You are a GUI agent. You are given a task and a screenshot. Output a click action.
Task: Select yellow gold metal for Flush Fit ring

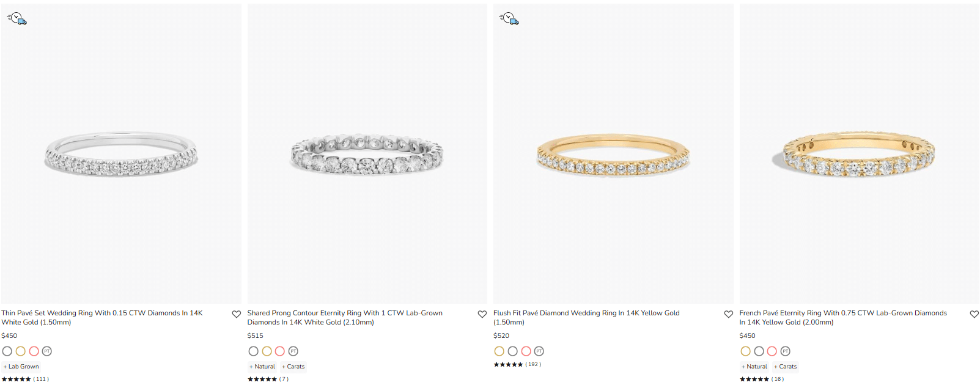tap(499, 351)
